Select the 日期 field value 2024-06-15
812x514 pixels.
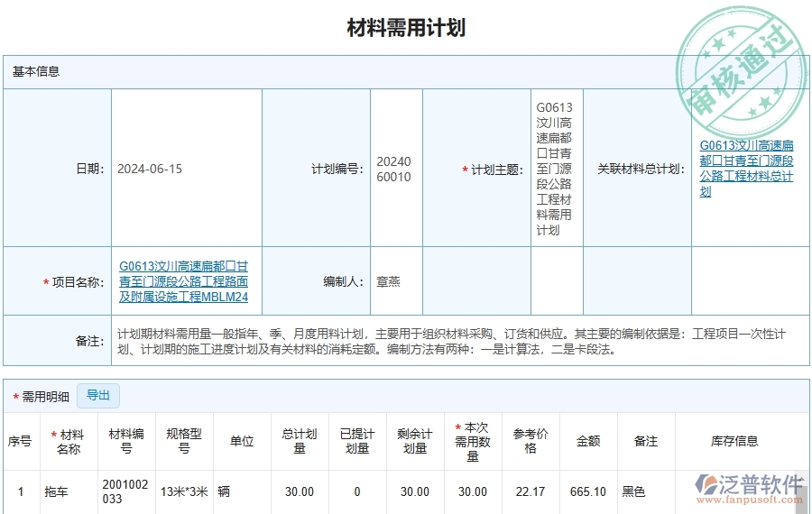[x=150, y=169]
